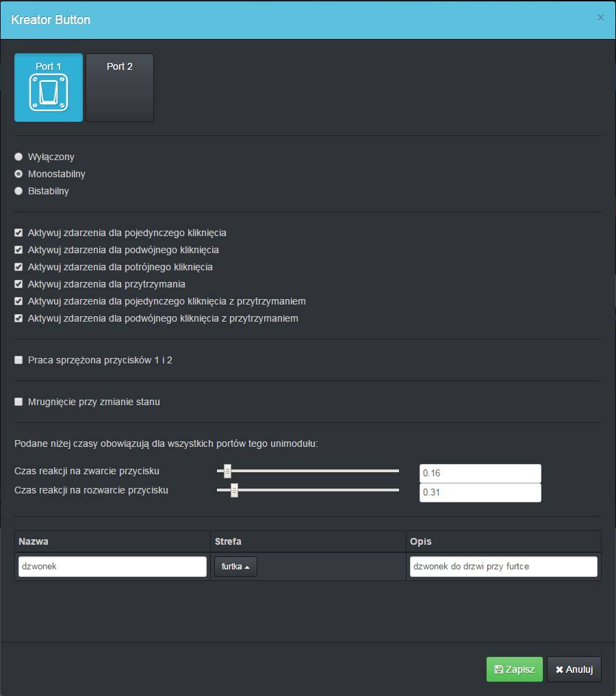Image resolution: width=616 pixels, height=696 pixels.
Task: Click the Anuluj cancel button
Action: coord(574,669)
